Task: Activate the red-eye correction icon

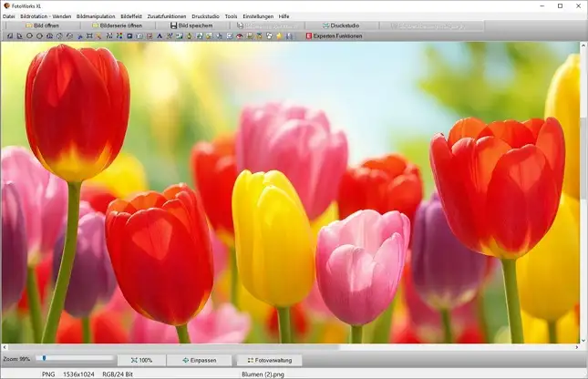Action: 239,36
